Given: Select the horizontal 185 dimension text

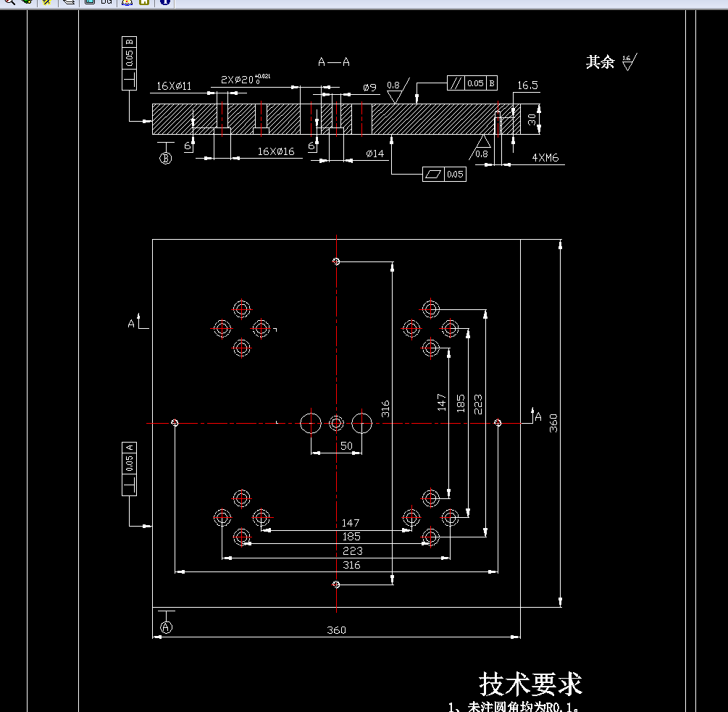Looking at the screenshot, I should pyautogui.click(x=351, y=537).
